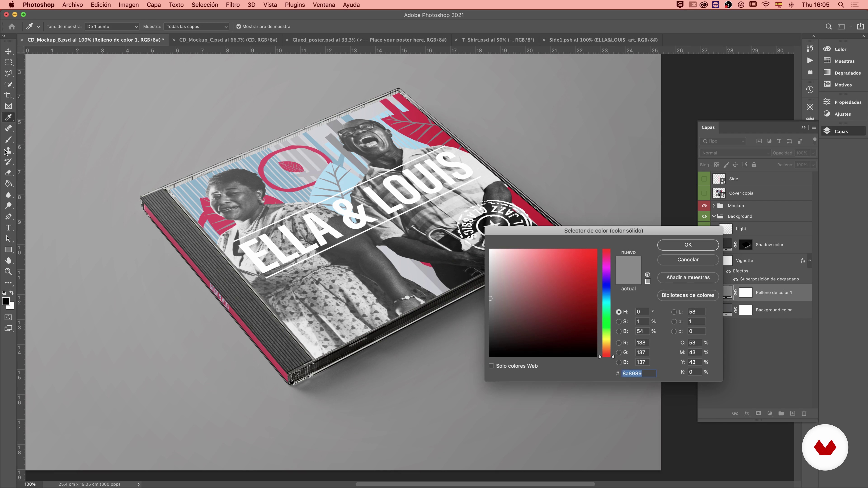The image size is (868, 488).
Task: Open the Filtro menu
Action: click(233, 5)
